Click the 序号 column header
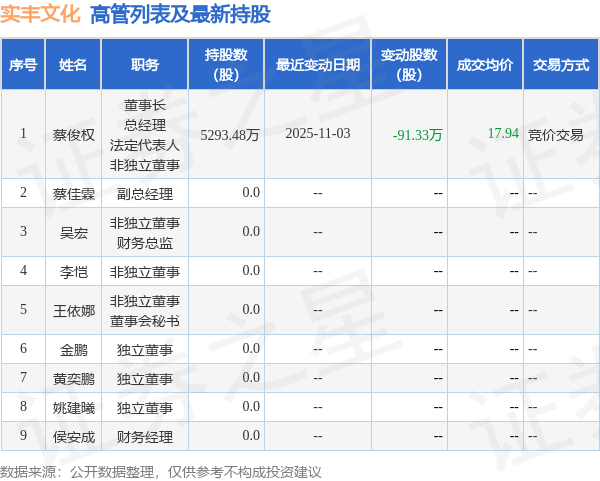 pos(23,65)
